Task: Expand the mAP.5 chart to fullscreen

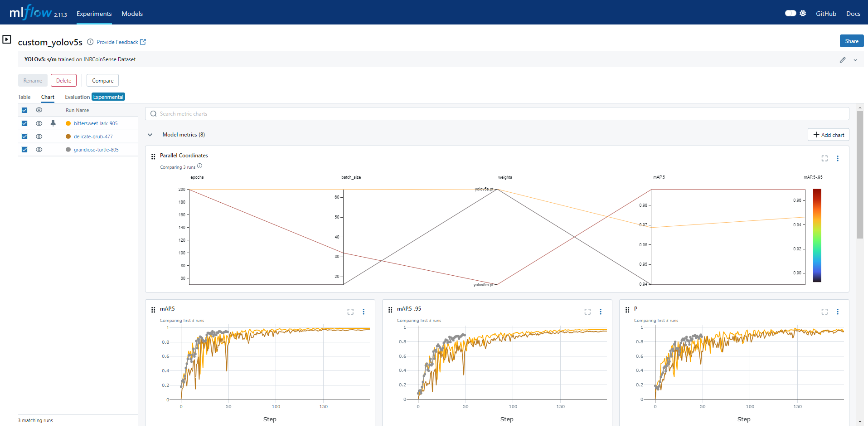Action: [x=350, y=312]
